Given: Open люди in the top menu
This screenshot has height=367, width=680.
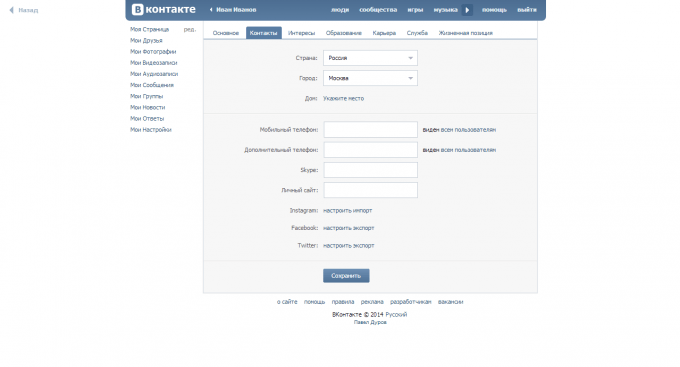Looking at the screenshot, I should point(340,10).
